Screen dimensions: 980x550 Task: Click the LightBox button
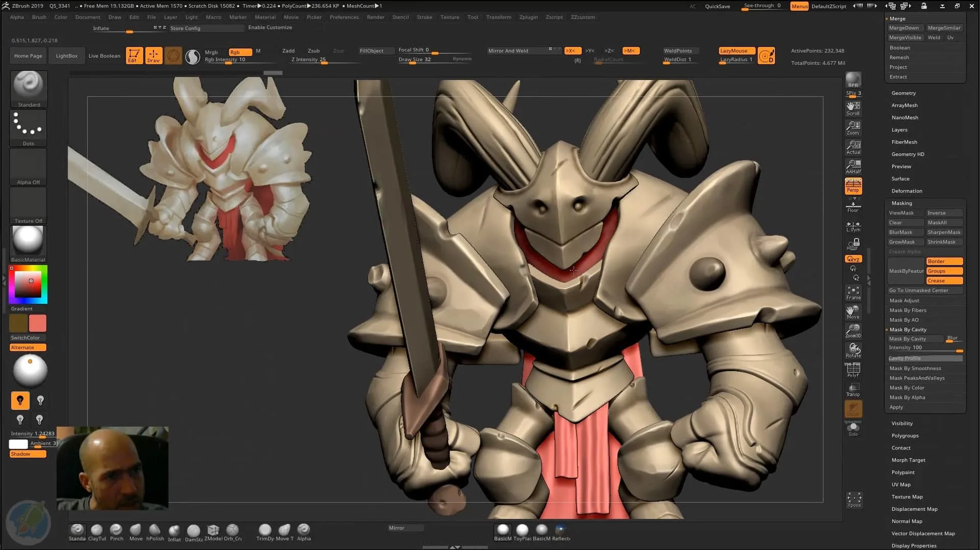pyautogui.click(x=66, y=56)
